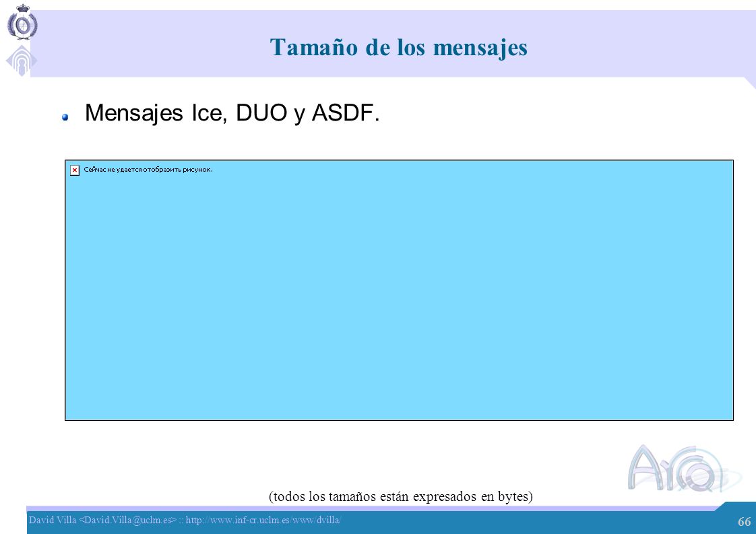Click the university crest logo
The height and width of the screenshot is (534, 756).
(x=22, y=22)
